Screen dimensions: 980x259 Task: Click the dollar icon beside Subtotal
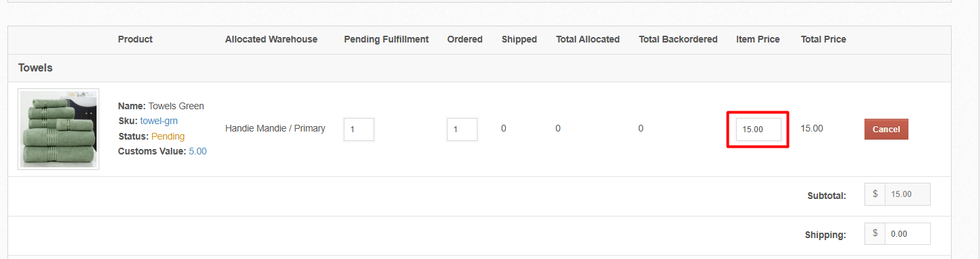(x=875, y=194)
